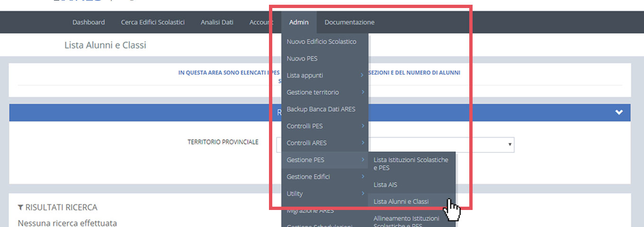The height and width of the screenshot is (227, 644).
Task: Click the Admin menu tab
Action: click(299, 22)
